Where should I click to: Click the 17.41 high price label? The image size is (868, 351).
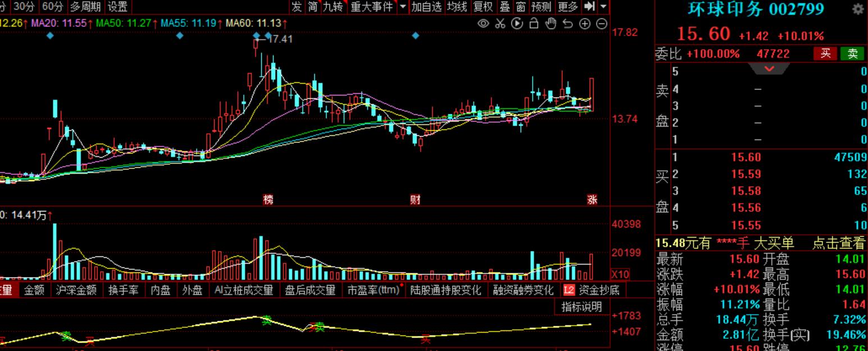point(280,39)
